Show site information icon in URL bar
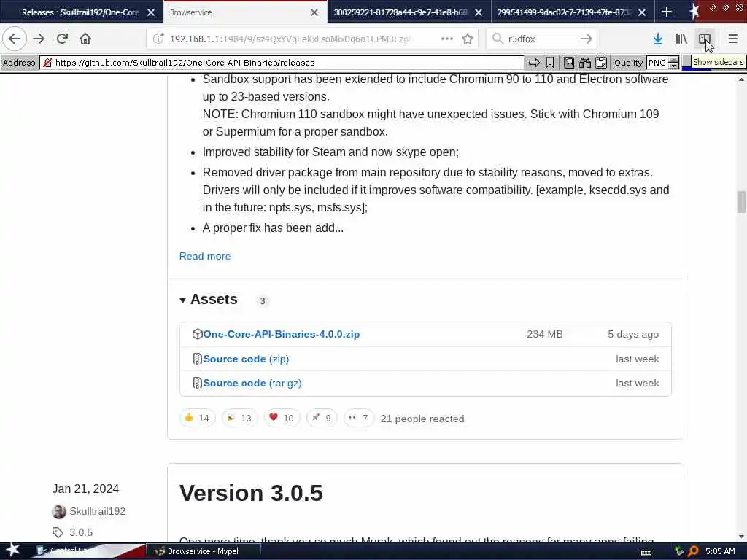 [158, 39]
